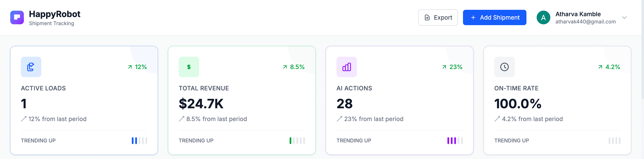Open the user account dropdown chevron
Viewport: 644px width, 159px height.
(624, 17)
